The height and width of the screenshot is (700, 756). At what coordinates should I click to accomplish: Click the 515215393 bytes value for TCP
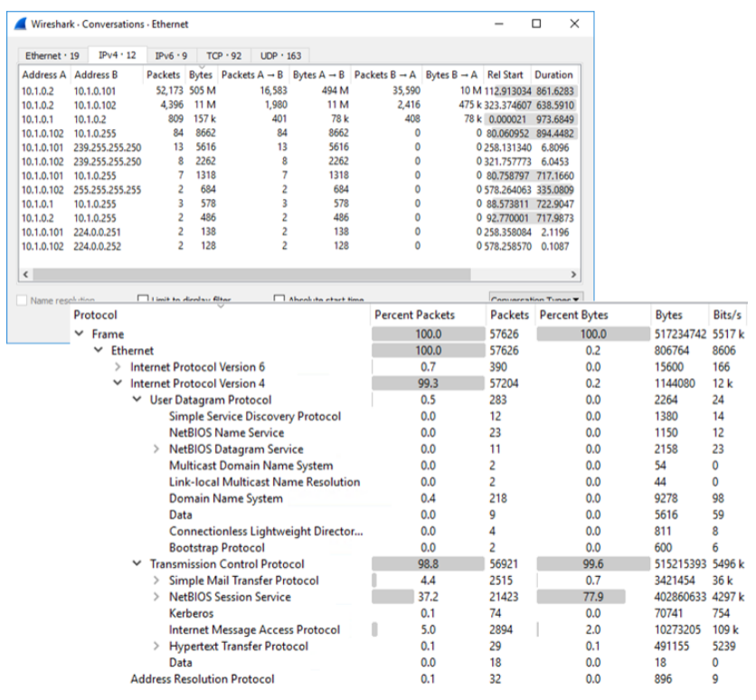tap(680, 563)
